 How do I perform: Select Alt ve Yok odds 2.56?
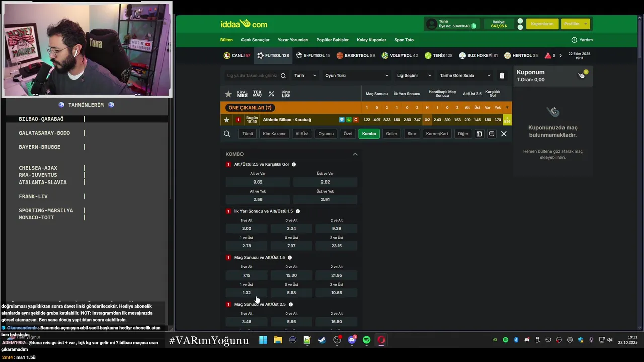(258, 199)
